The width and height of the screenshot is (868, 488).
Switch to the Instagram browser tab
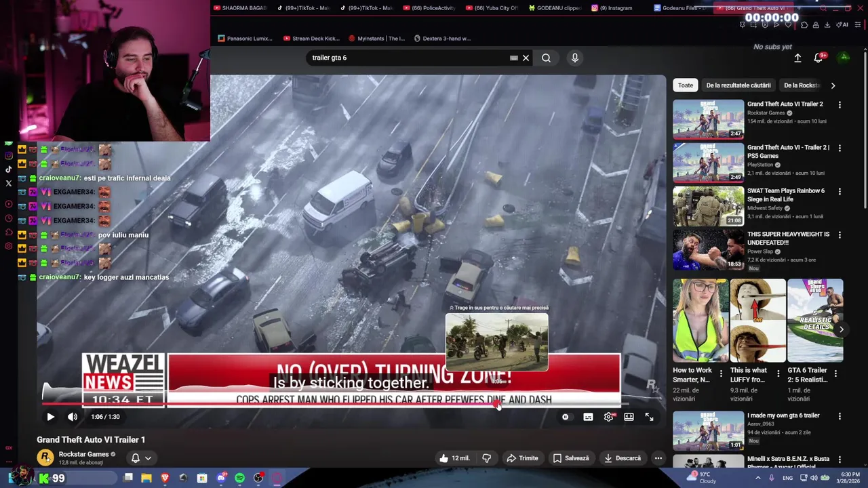[612, 8]
